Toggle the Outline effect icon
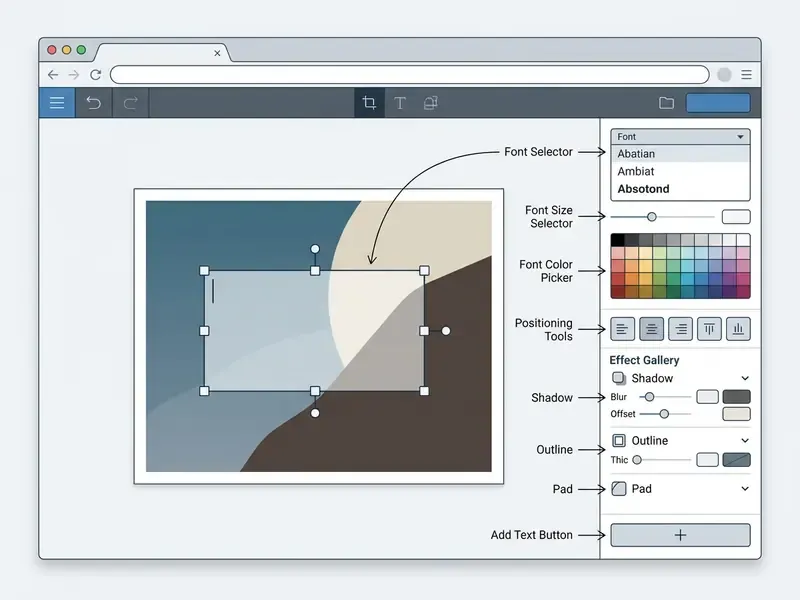800x600 pixels. pyautogui.click(x=619, y=440)
